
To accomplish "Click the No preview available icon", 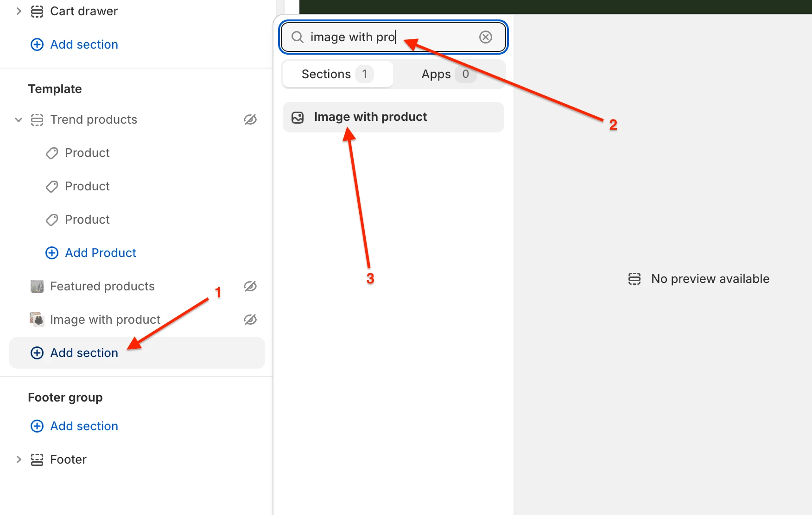I will [634, 279].
